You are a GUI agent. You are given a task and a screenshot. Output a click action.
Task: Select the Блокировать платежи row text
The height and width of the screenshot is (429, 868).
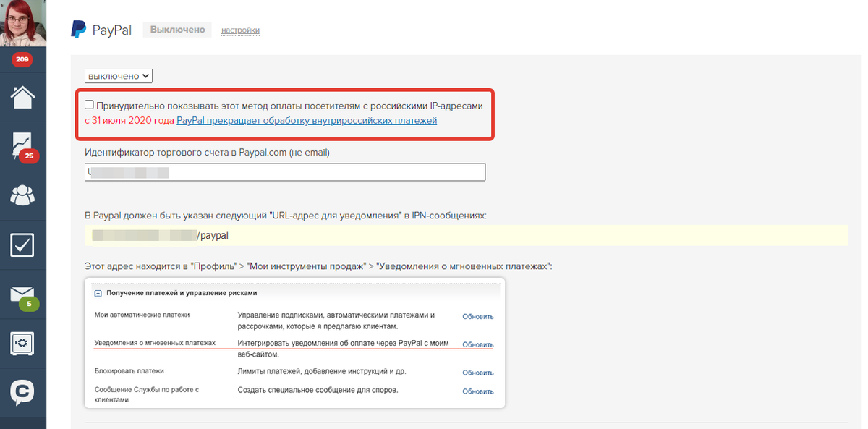click(x=129, y=371)
